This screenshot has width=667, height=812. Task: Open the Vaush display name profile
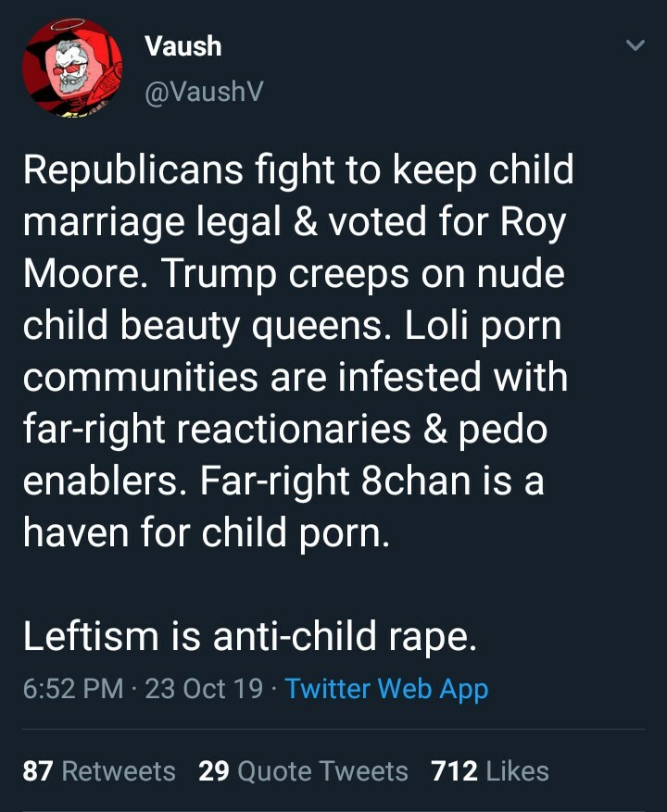click(x=183, y=46)
